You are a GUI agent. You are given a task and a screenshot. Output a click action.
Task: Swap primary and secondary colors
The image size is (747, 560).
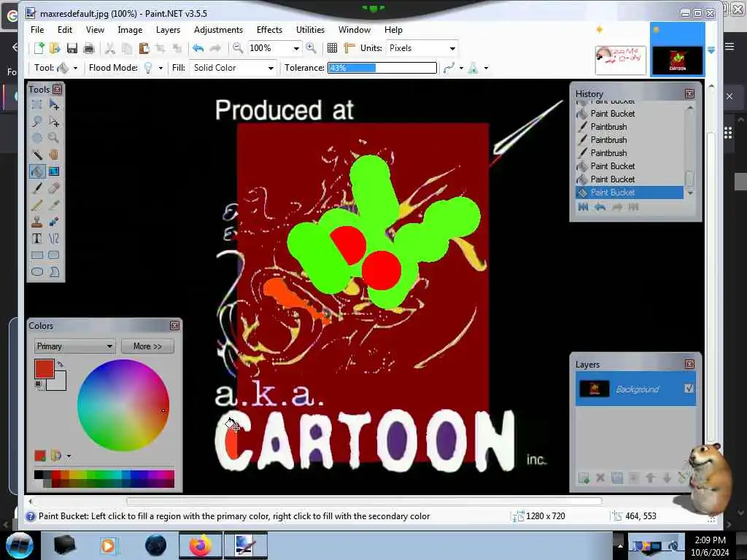61,365
